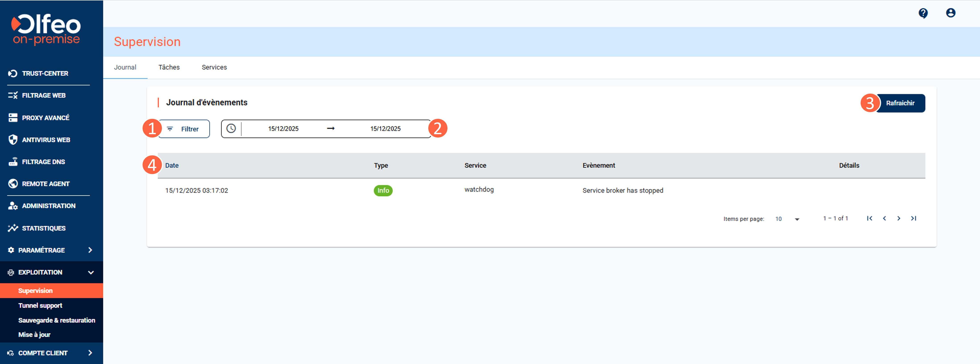Open the user account icon
Viewport: 980px width, 364px height.
click(x=950, y=13)
